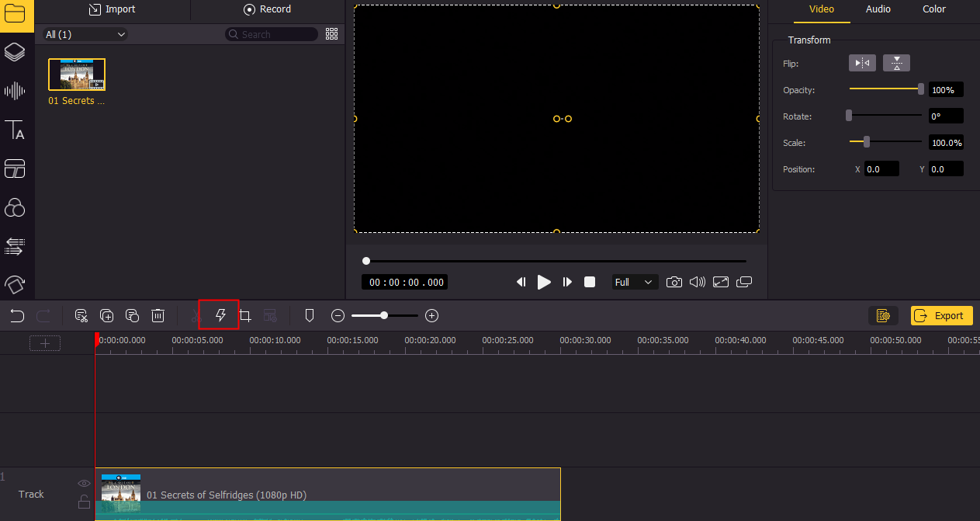Click the Rotate slider
The image size is (980, 521).
[885, 116]
